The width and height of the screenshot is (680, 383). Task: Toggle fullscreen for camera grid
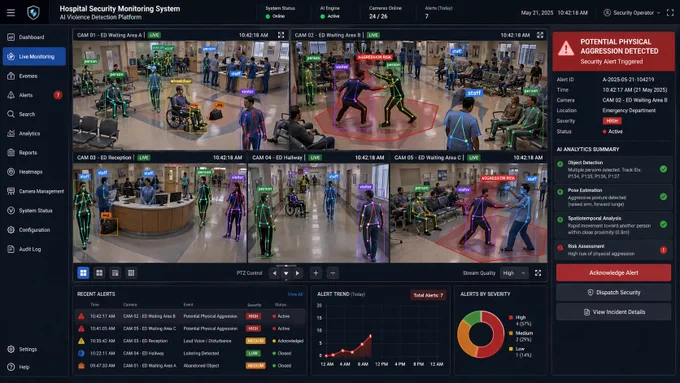click(x=538, y=273)
